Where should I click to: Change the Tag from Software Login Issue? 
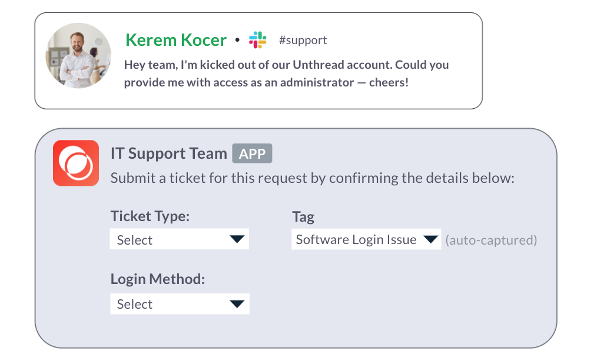[x=366, y=239]
